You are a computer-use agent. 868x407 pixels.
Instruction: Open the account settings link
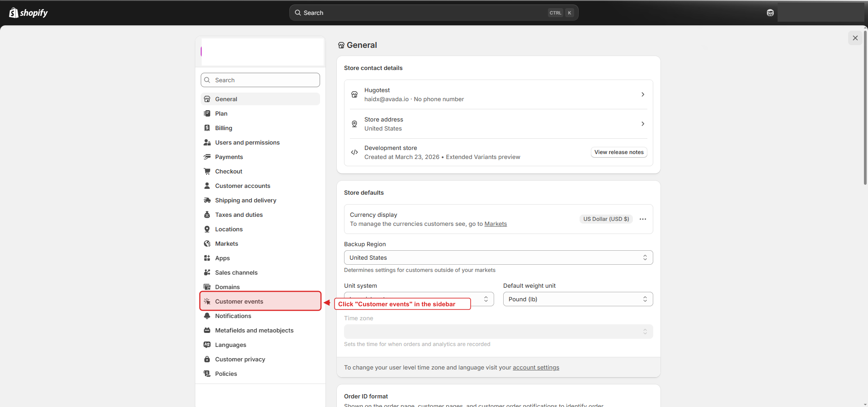(536, 368)
